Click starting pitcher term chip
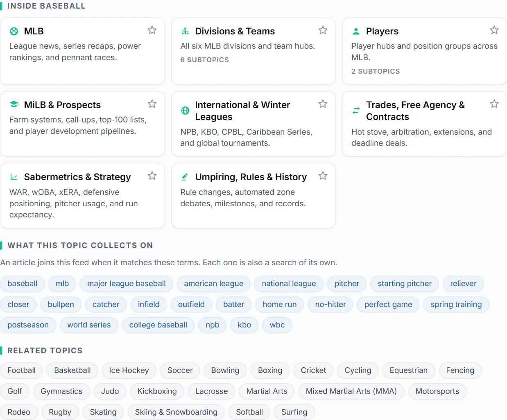Screen dimensions: 507x420 (405, 284)
